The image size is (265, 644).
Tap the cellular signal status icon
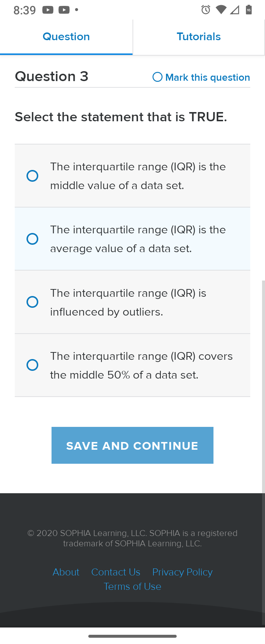coord(234,10)
